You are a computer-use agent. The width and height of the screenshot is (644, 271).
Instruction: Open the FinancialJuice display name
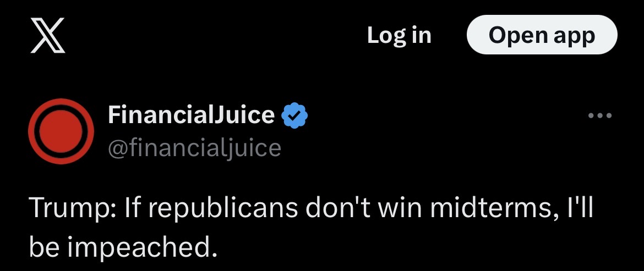[191, 115]
